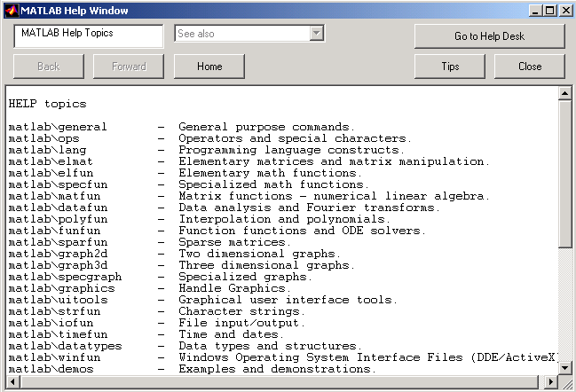Click 'General purpose commands.' description
The height and width of the screenshot is (392, 576).
click(x=266, y=127)
